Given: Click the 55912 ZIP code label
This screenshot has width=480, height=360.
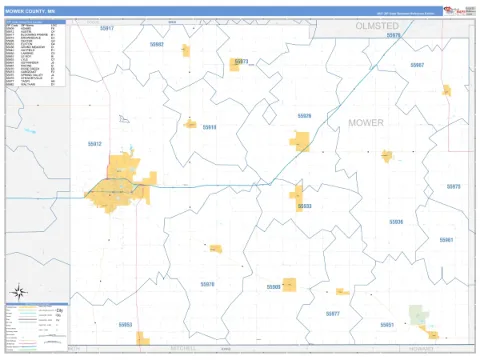Looking at the screenshot, I should [95, 144].
